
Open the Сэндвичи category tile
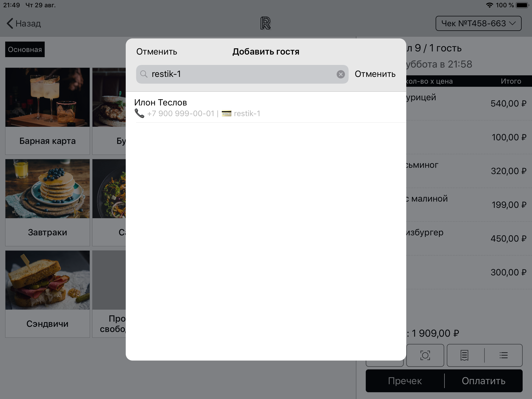(48, 294)
